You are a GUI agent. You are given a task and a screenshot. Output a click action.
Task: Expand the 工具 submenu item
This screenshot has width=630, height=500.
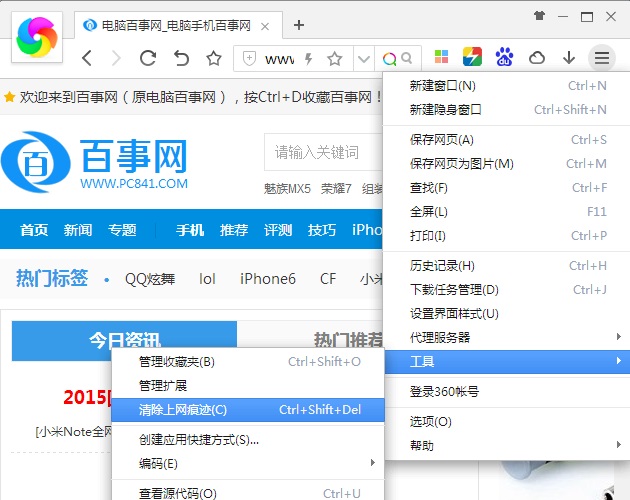click(x=507, y=362)
